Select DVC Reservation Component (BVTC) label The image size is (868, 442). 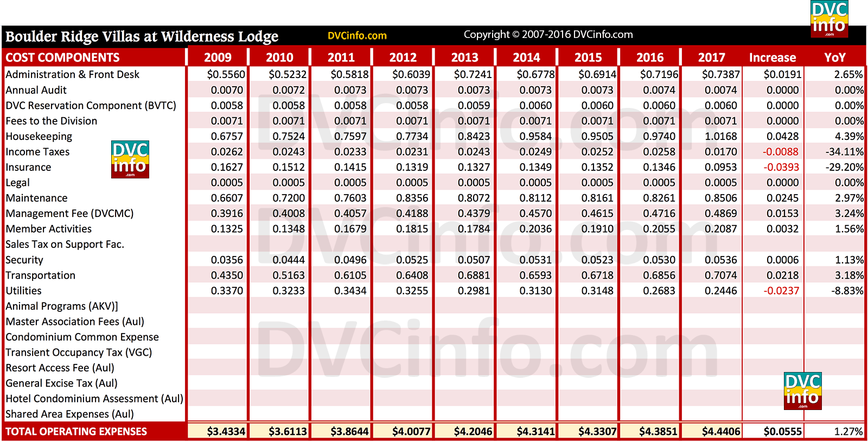[x=91, y=105]
